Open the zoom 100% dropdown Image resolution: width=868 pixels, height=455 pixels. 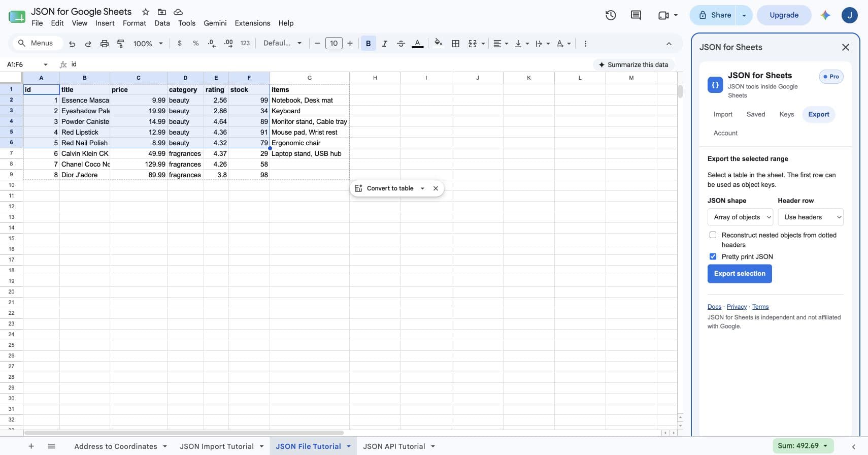[x=148, y=44]
